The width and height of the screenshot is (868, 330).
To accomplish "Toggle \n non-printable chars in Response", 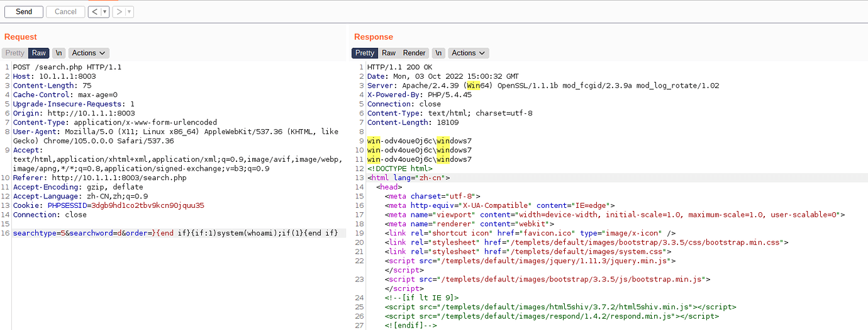I will pos(438,53).
